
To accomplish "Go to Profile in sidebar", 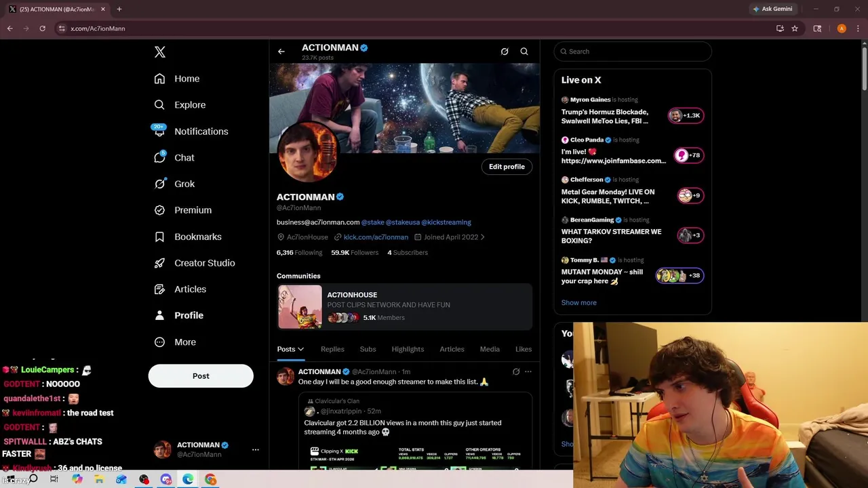I will (x=179, y=315).
